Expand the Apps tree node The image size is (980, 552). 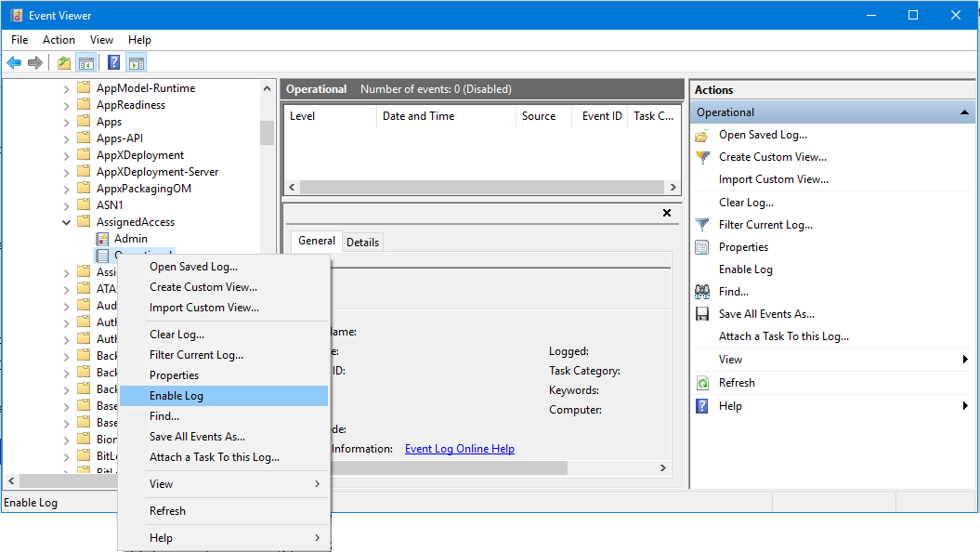click(66, 123)
